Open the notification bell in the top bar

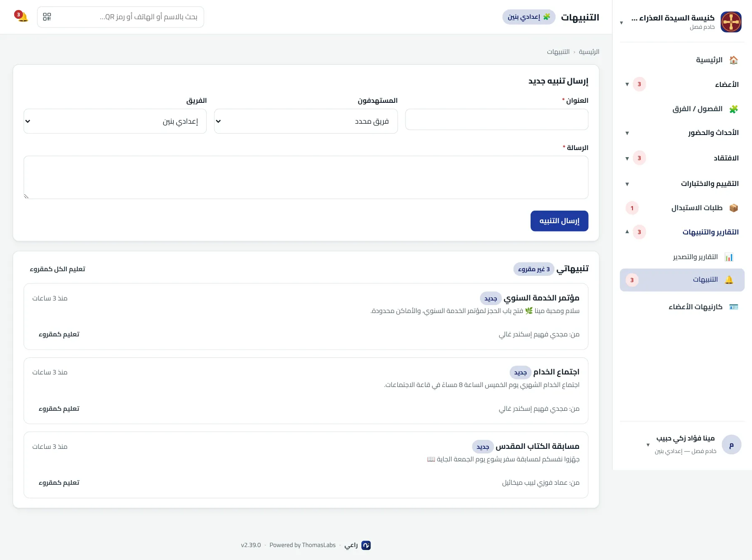(21, 17)
